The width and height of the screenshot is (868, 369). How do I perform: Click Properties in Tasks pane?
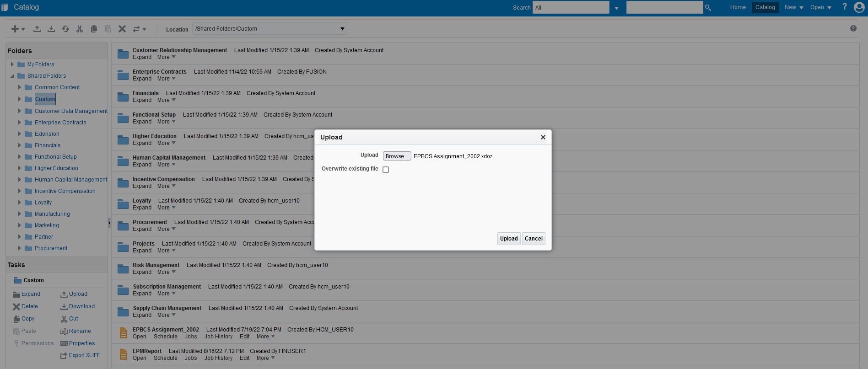82,343
